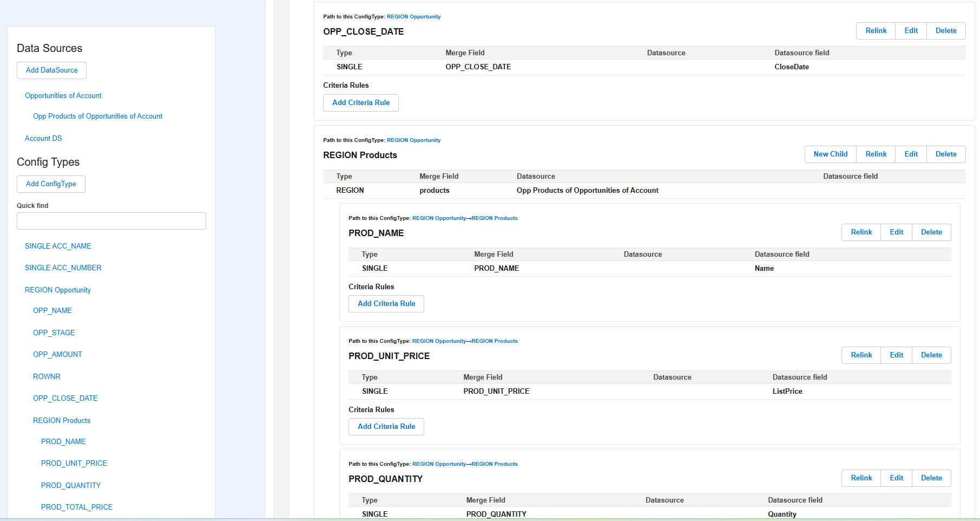Create New Child under REGION Products
The width and height of the screenshot is (980, 521).
point(830,154)
